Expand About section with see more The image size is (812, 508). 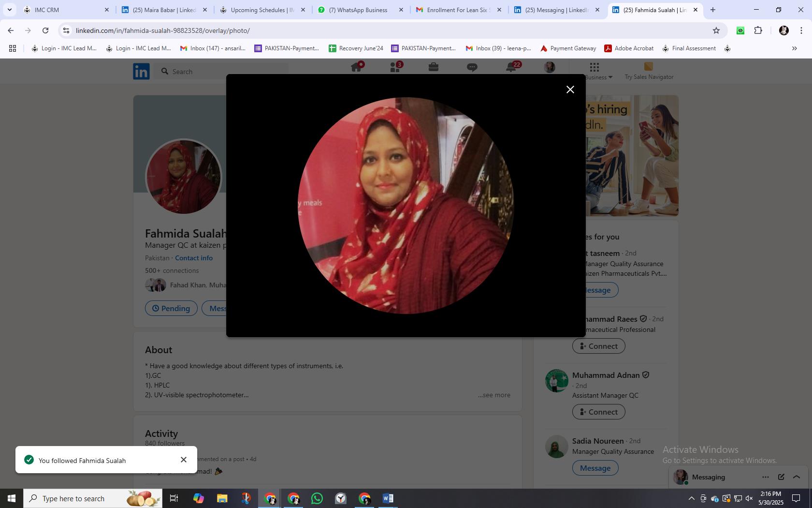point(494,395)
